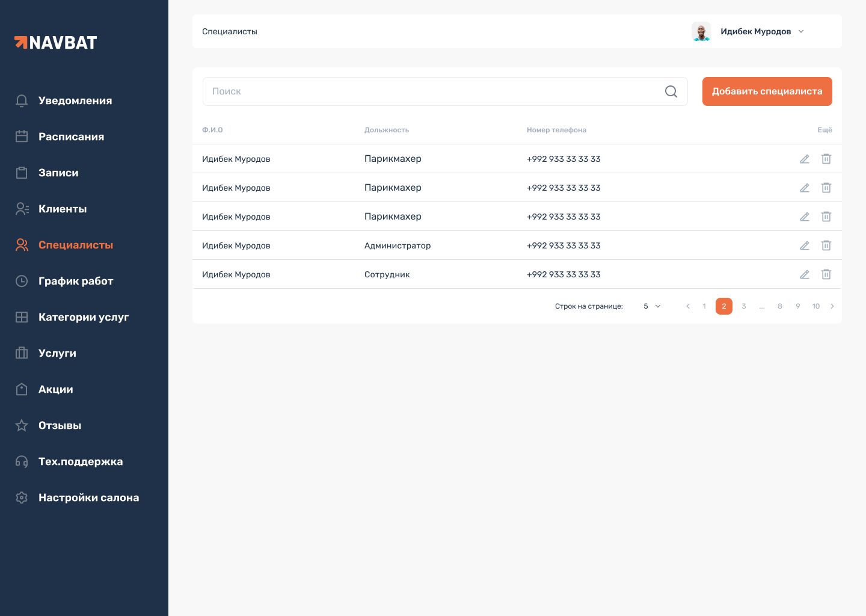Open the rows per page dropdown
This screenshot has height=616, width=866.
651,306
